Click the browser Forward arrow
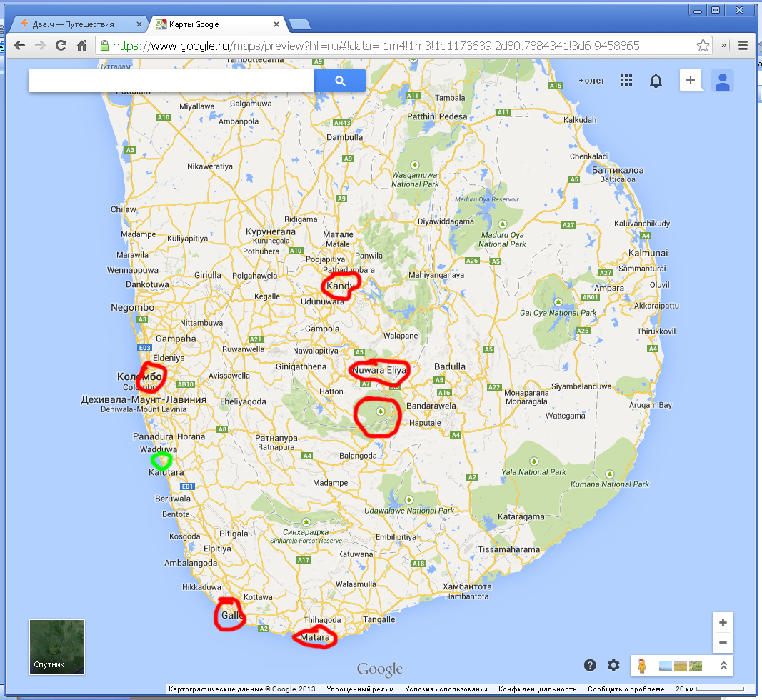The width and height of the screenshot is (762, 700). tap(40, 46)
